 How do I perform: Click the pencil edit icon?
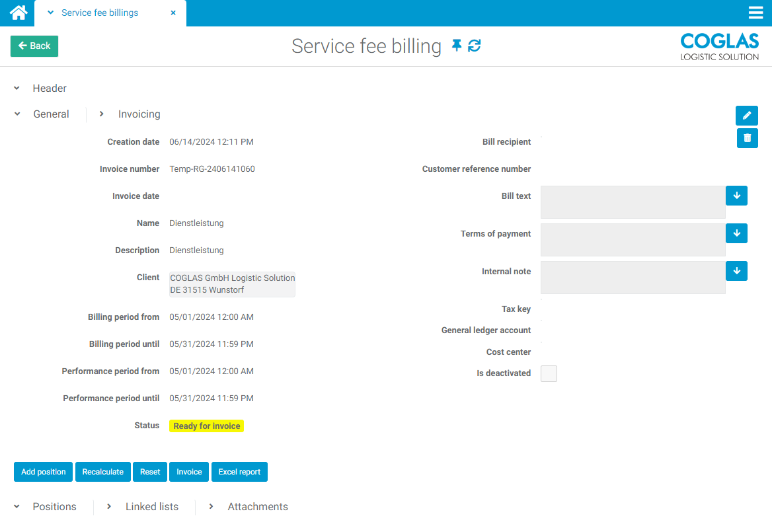pyautogui.click(x=747, y=116)
